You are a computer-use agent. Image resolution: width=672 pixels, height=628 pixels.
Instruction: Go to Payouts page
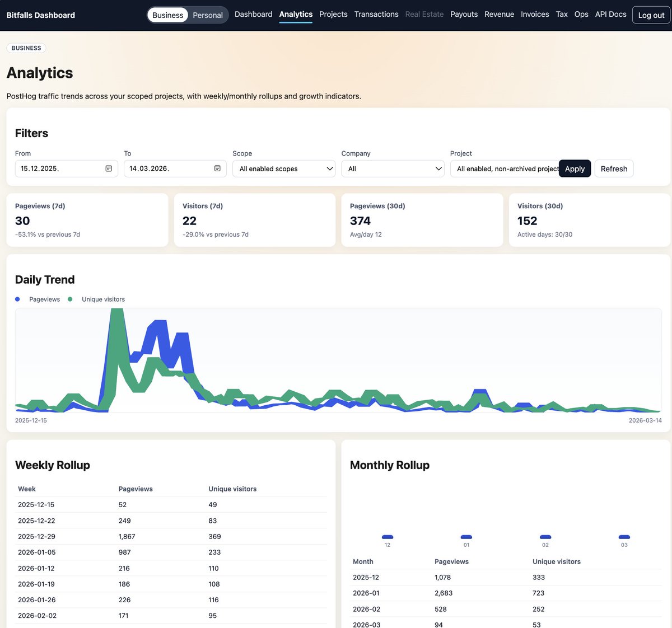tap(464, 14)
